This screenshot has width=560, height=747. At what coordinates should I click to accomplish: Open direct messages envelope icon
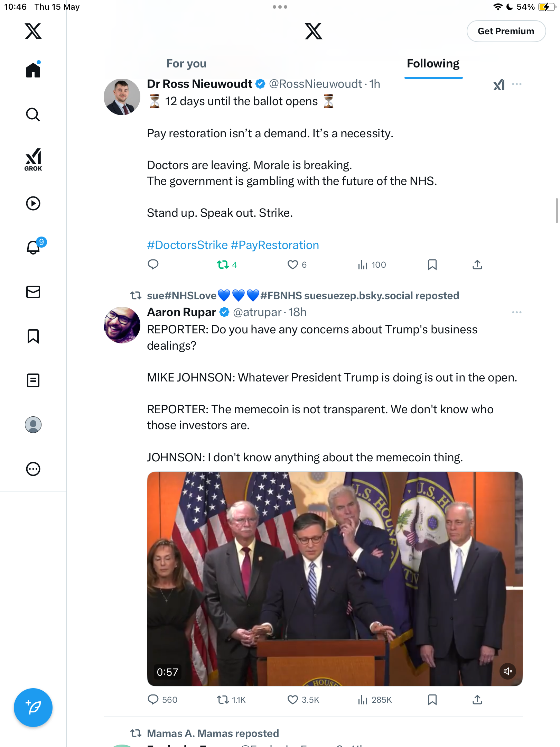click(x=33, y=292)
